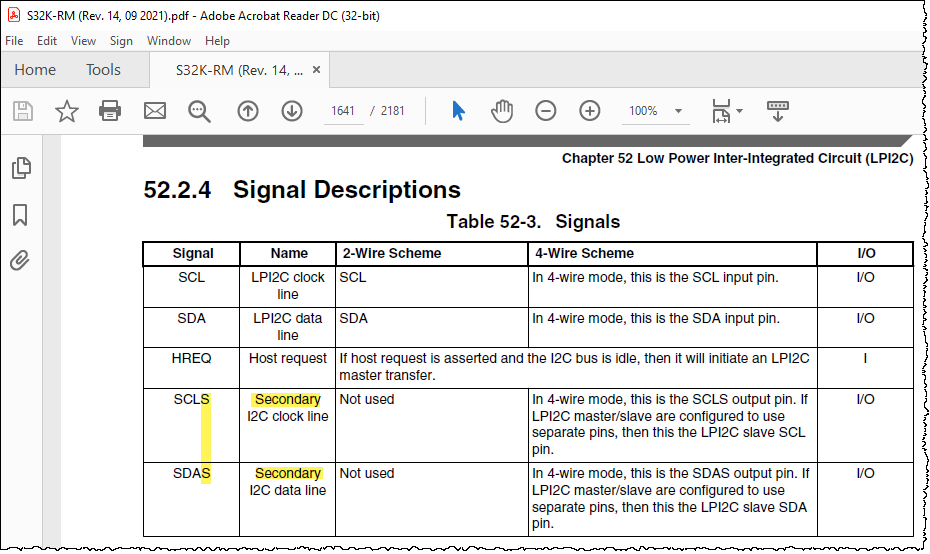
Task: Click the 'Table 52-3. Signals' caption
Action: 533,222
